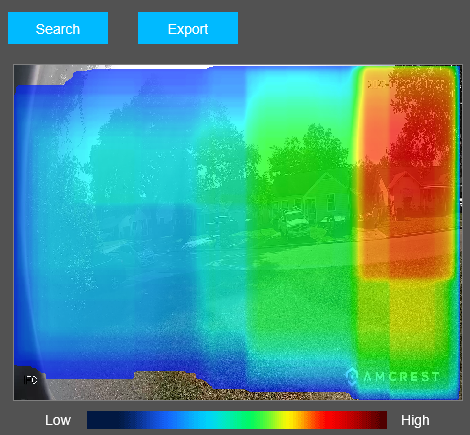The width and height of the screenshot is (470, 435).
Task: Click the red high-activity zone on heatmap
Action: tap(407, 173)
